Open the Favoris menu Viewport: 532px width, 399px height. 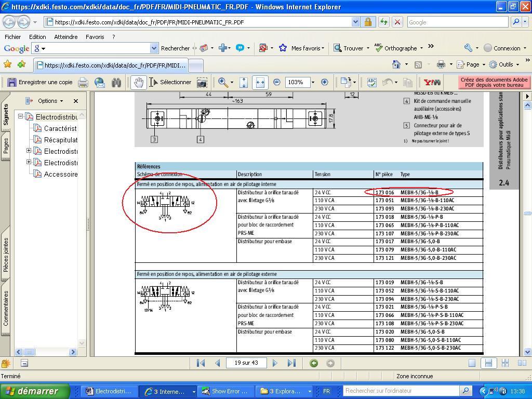tap(95, 37)
